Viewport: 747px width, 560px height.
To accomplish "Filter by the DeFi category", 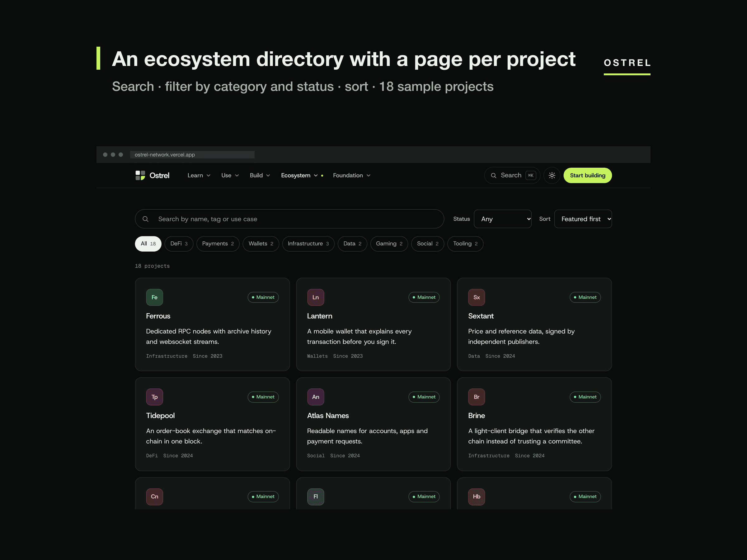I will coord(179,243).
